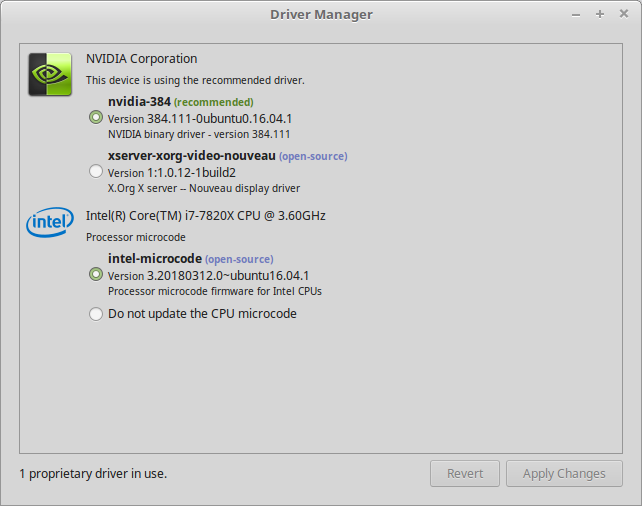Click the 'Processor microcode' subtitle
The image size is (642, 506).
click(x=136, y=237)
